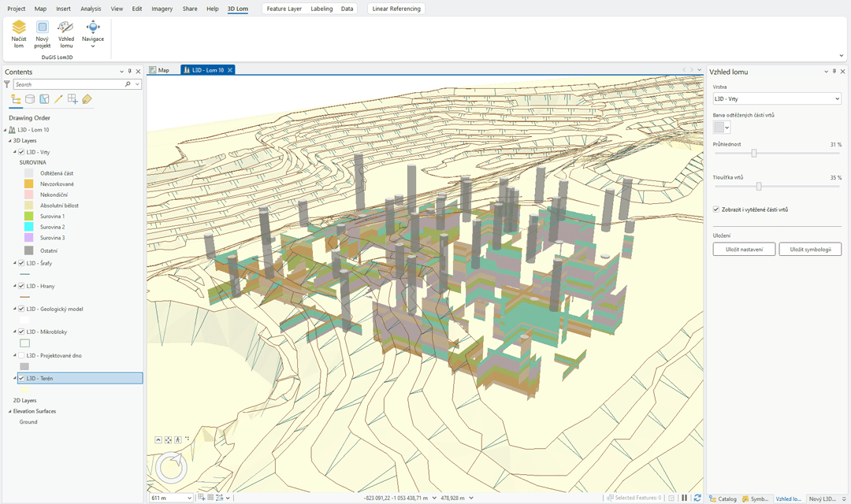851x504 pixels.
Task: Close the L3D - Lom 10 view tab
Action: (230, 70)
